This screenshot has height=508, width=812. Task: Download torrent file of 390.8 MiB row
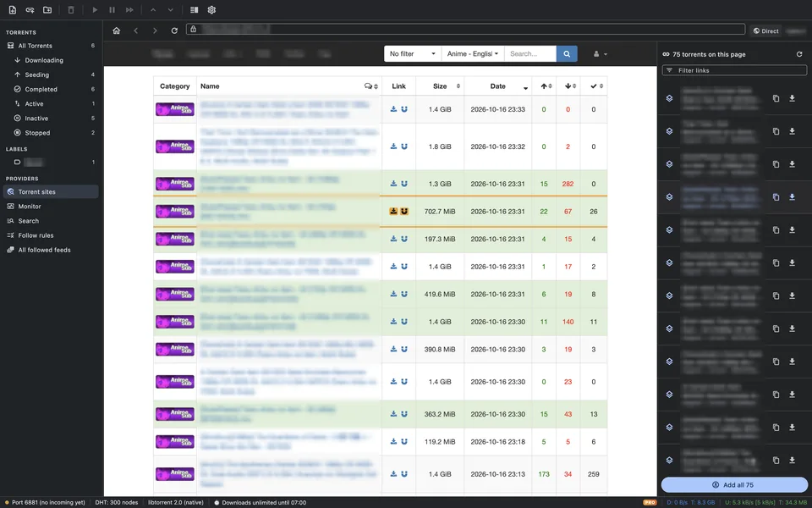point(393,349)
